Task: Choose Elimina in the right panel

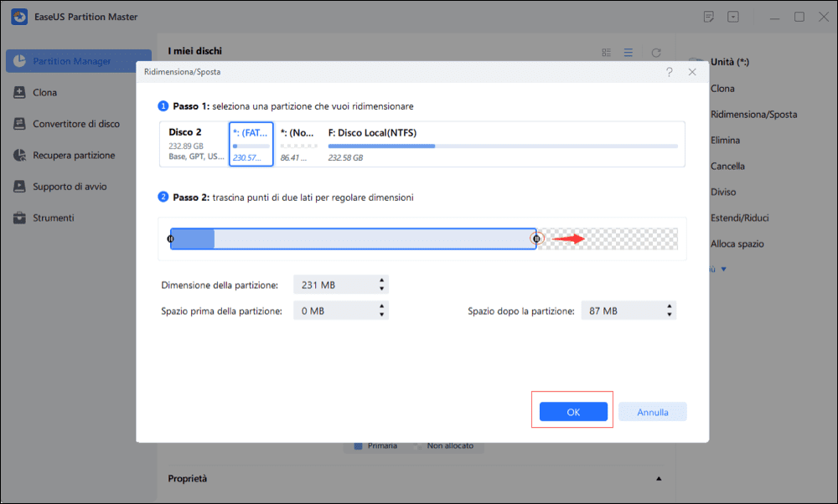Action: (x=725, y=141)
